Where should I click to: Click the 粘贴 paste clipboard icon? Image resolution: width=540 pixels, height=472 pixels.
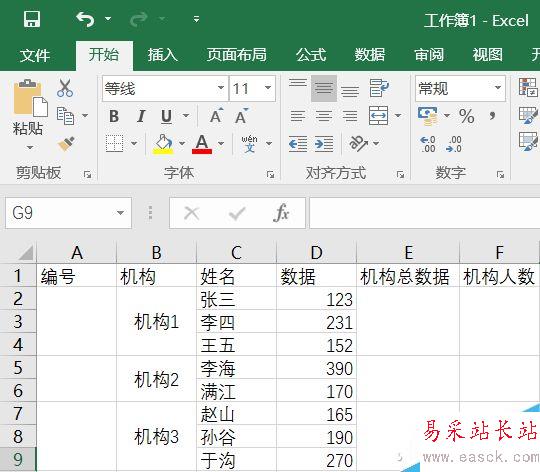coord(30,97)
